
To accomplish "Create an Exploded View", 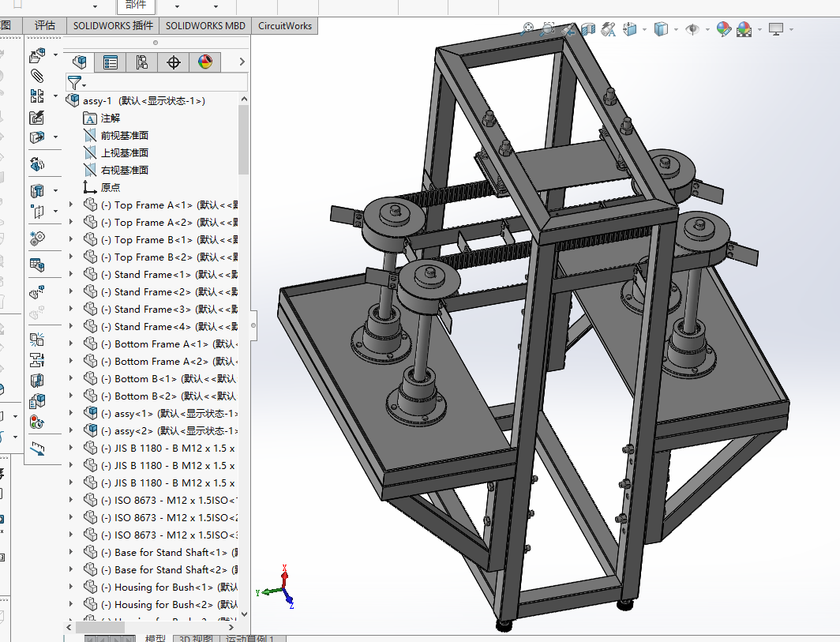I will coord(37,293).
